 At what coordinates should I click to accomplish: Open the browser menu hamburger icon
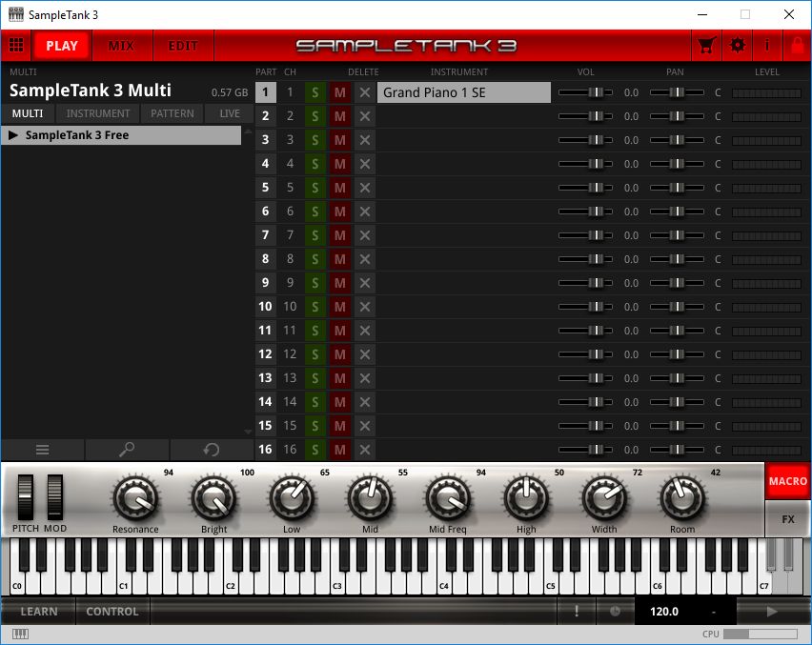(x=43, y=450)
